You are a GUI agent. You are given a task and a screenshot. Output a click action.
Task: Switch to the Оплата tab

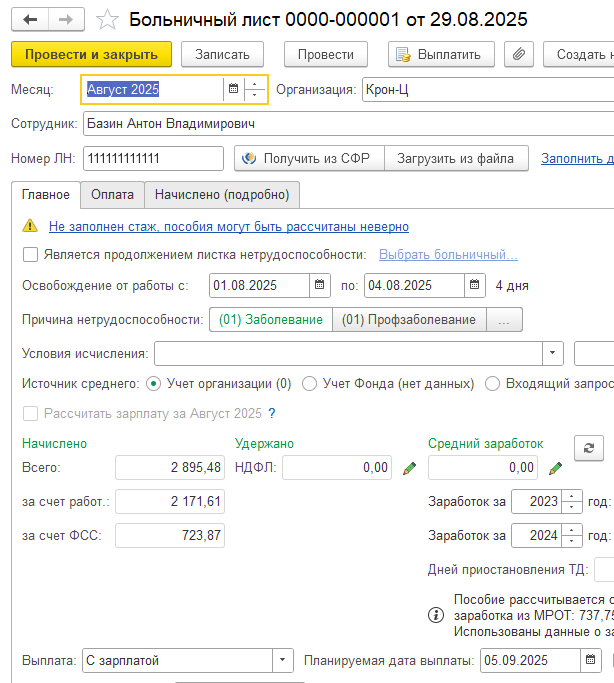coord(111,194)
